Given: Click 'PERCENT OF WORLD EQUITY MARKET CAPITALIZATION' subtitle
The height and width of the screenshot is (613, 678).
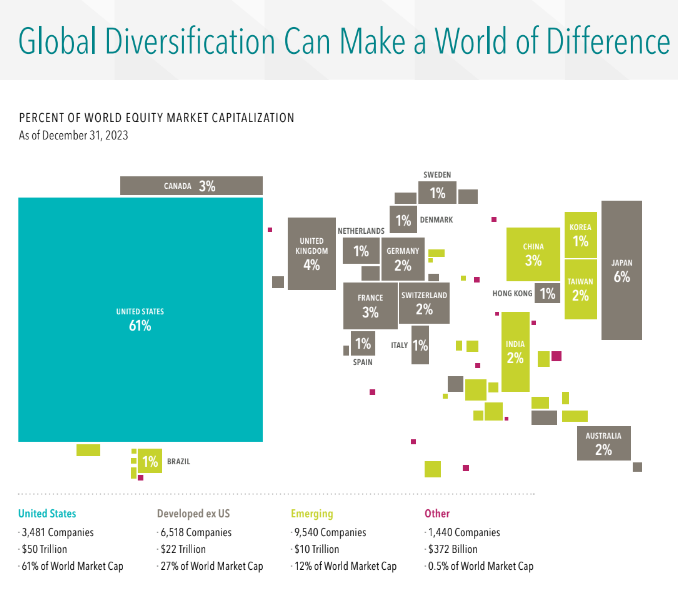Looking at the screenshot, I should pyautogui.click(x=157, y=118).
